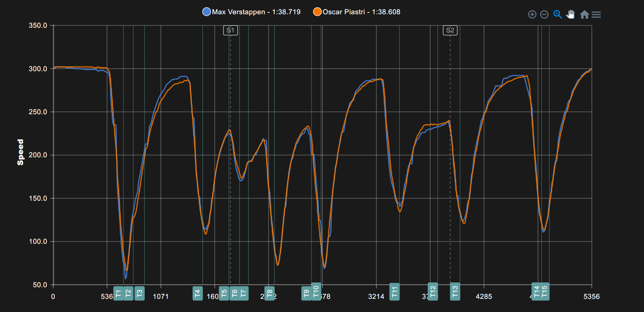The height and width of the screenshot is (312, 644).
Task: Click the T12 corner label
Action: coord(433,291)
